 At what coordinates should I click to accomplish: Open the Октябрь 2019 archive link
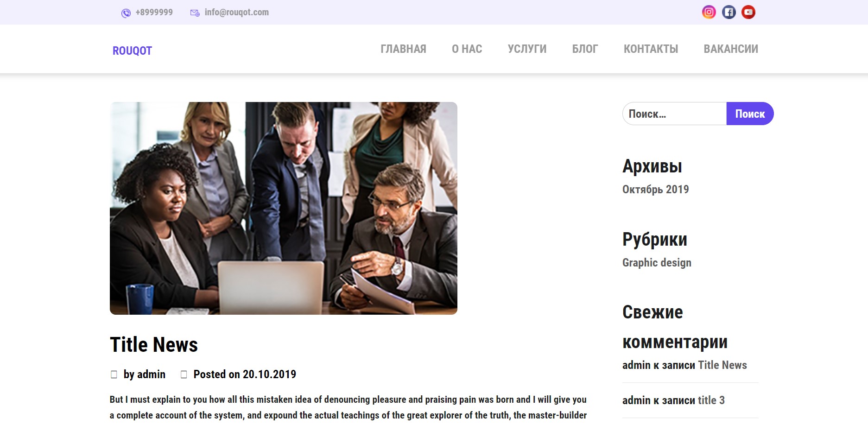pyautogui.click(x=655, y=190)
